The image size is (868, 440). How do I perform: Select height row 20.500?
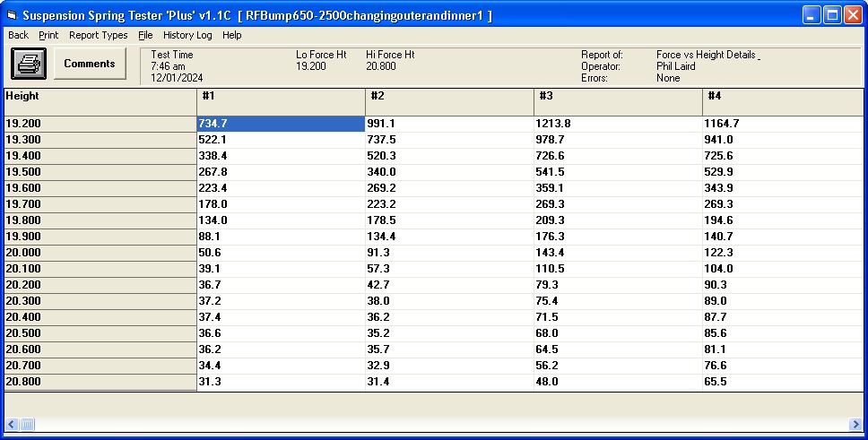(x=100, y=333)
